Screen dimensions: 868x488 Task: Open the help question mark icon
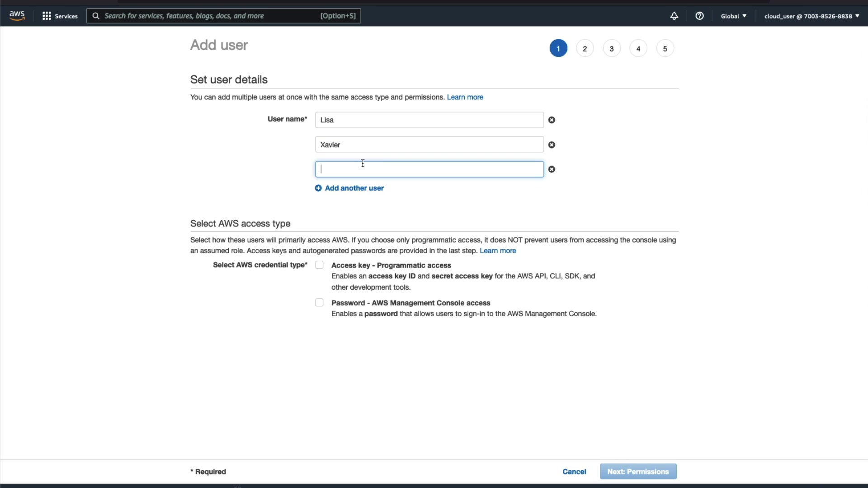699,16
